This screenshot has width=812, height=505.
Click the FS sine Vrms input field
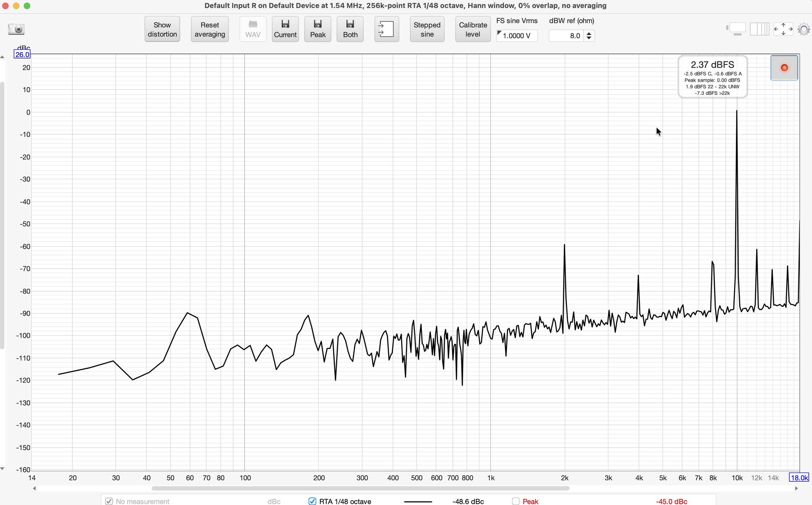517,36
